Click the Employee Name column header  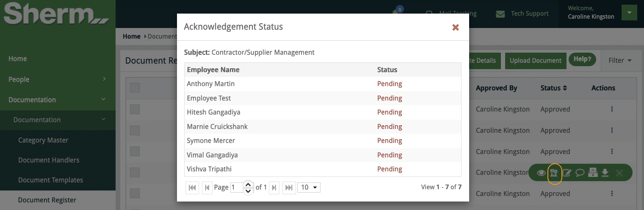213,70
